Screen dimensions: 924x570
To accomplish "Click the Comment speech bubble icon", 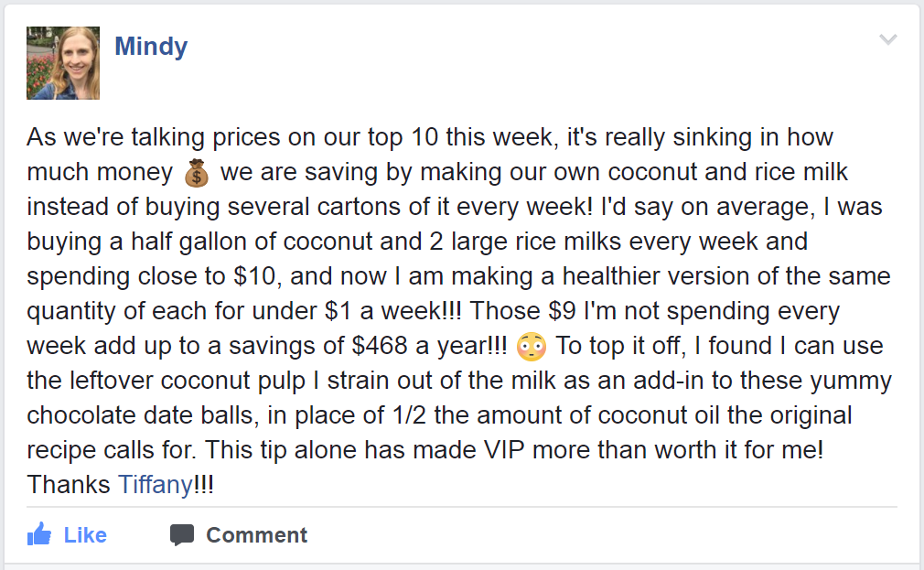I will [182, 535].
